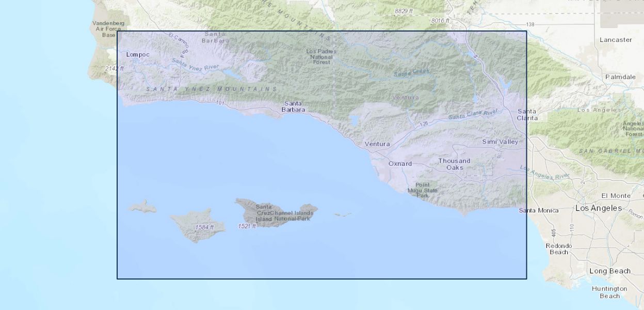Screen dimensions: 644x310
Task: Click the Route 138 highway marker
Action: [530, 25]
